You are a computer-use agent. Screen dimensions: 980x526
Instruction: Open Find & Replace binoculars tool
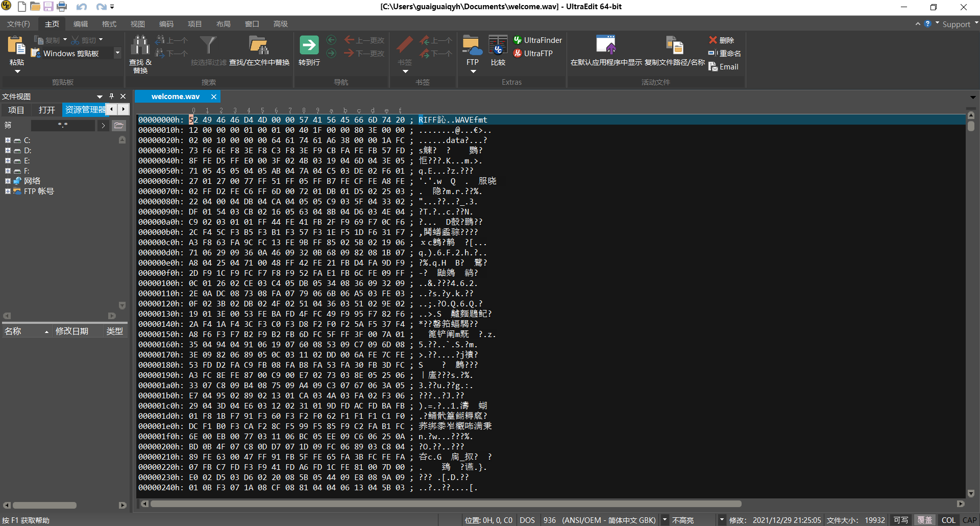tap(140, 45)
